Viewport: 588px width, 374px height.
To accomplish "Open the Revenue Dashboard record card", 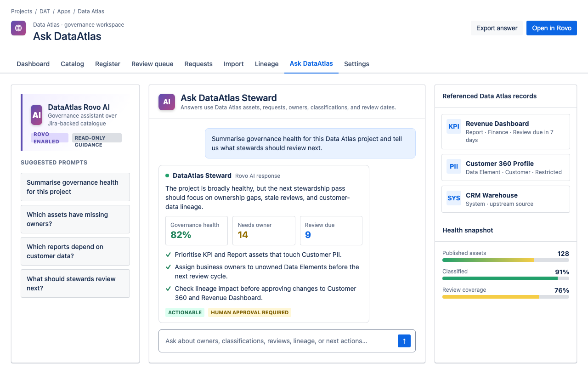I will click(506, 132).
